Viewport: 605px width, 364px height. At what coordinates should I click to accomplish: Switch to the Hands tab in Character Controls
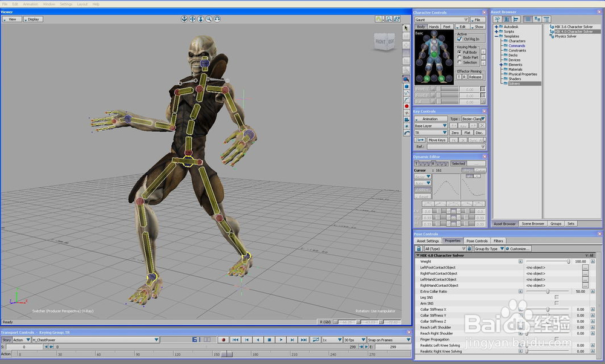pyautogui.click(x=434, y=27)
